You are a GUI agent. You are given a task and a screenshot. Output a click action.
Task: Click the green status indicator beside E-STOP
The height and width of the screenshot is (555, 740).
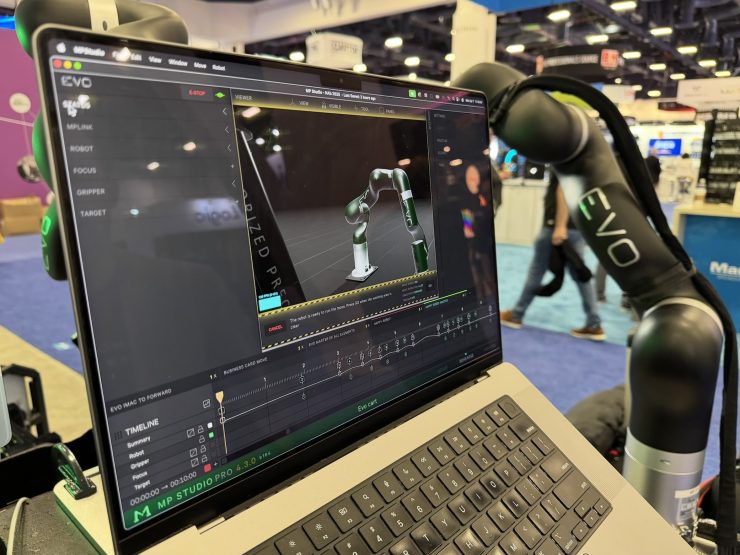click(220, 95)
